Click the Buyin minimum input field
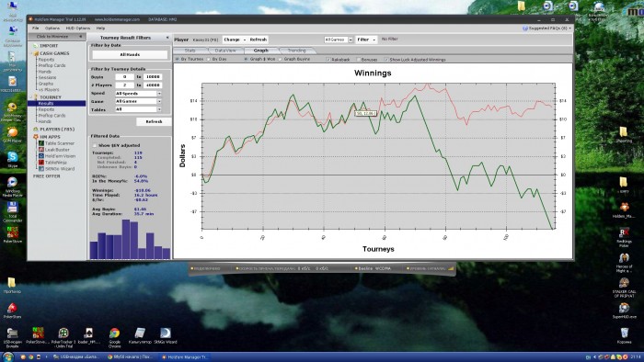This screenshot has height=362, width=644. click(124, 76)
